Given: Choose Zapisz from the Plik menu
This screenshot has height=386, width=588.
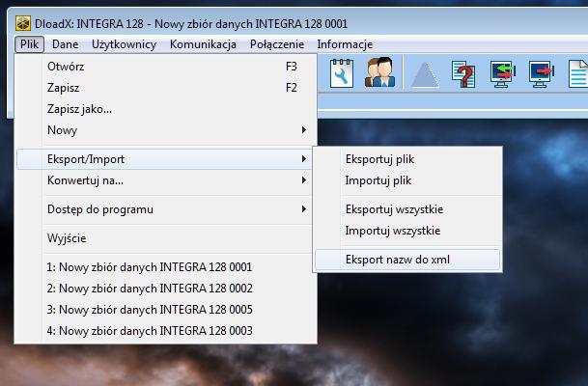Looking at the screenshot, I should tap(165, 88).
